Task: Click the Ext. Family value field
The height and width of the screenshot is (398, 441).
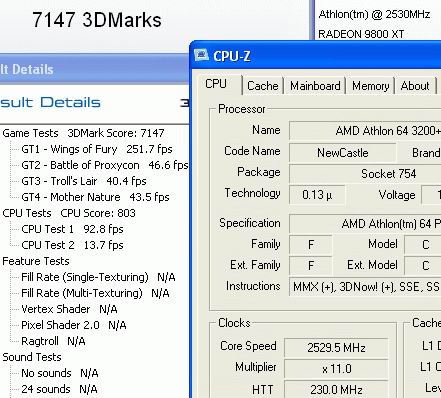Action: pos(311,266)
